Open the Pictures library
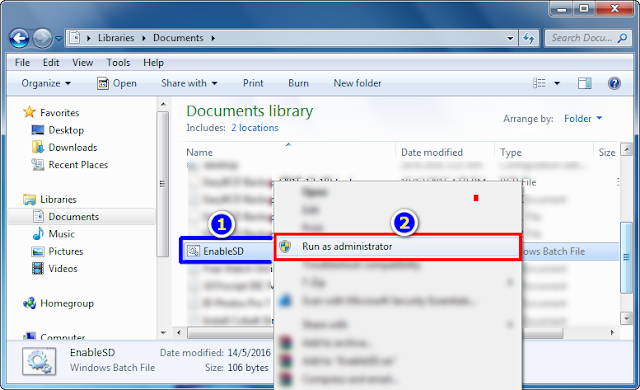 pyautogui.click(x=66, y=251)
